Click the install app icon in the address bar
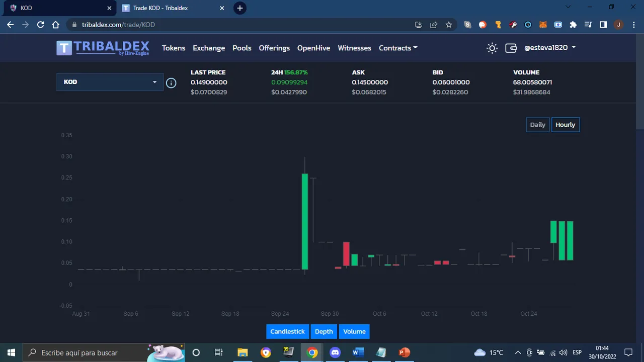Viewport: 644px width, 362px height. pos(419,25)
